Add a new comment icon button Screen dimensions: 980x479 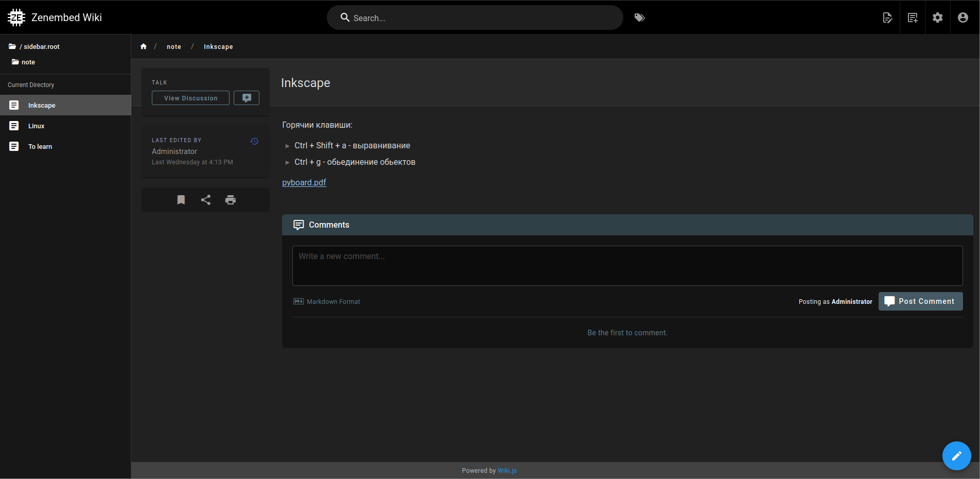[x=247, y=98]
